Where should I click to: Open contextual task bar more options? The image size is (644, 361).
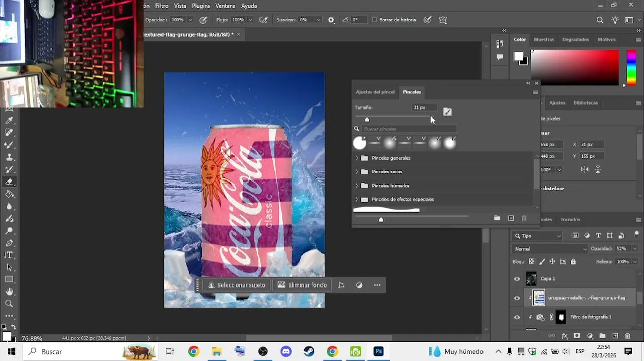click(377, 285)
